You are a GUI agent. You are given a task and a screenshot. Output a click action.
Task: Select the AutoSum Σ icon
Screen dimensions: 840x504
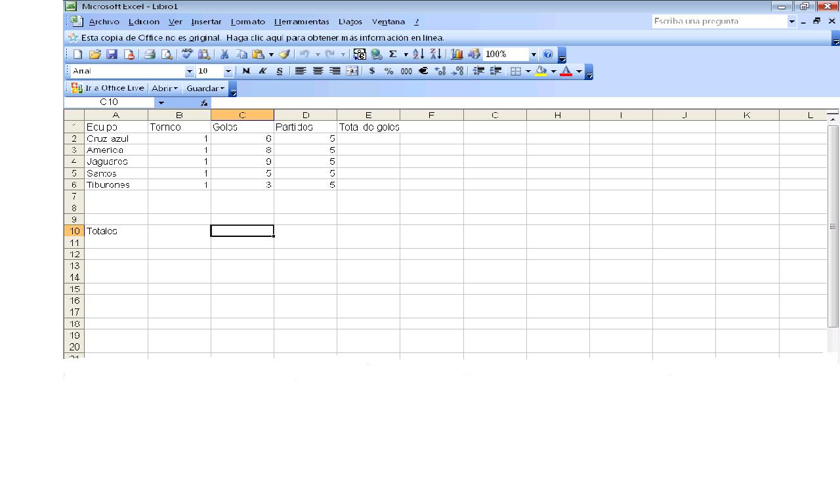pyautogui.click(x=393, y=54)
